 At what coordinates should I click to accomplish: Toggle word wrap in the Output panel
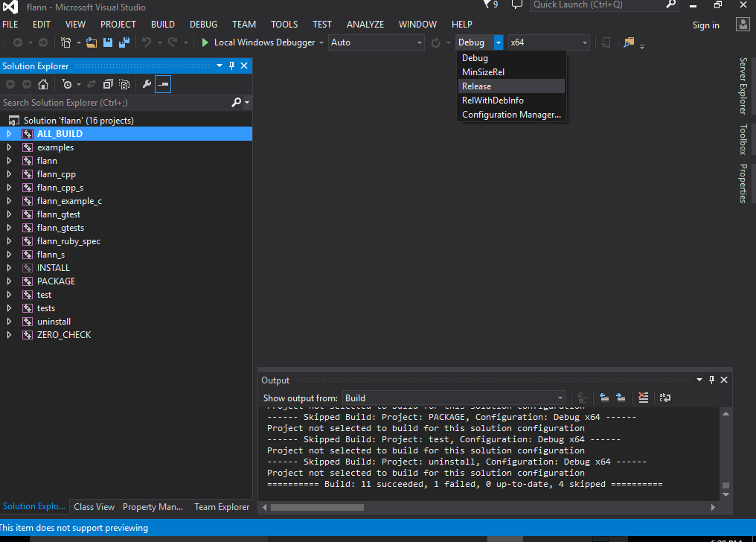665,398
